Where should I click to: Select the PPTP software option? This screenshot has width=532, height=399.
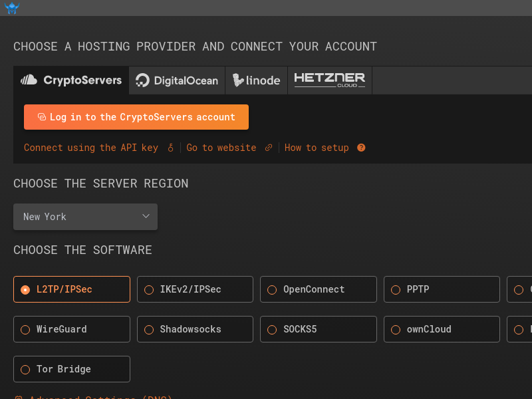[x=442, y=289]
